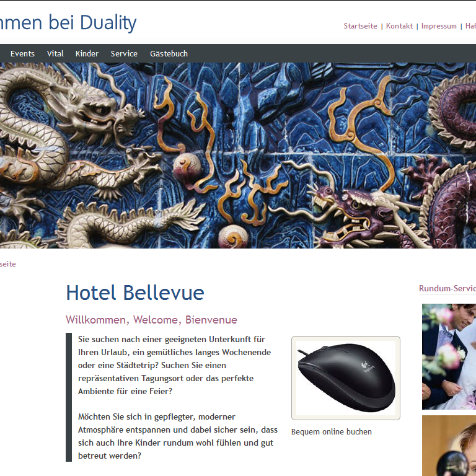Screen dimensions: 476x476
Task: Go to the Gästebuch page
Action: pyautogui.click(x=169, y=54)
